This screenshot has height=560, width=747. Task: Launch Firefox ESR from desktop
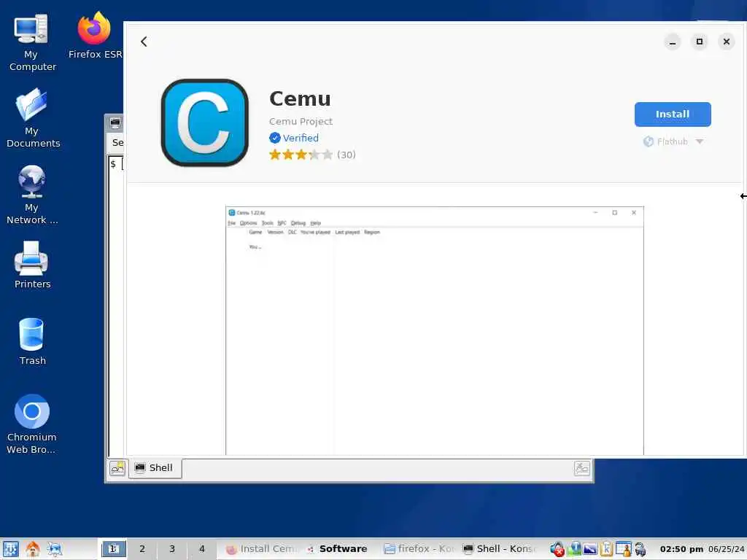(x=95, y=36)
